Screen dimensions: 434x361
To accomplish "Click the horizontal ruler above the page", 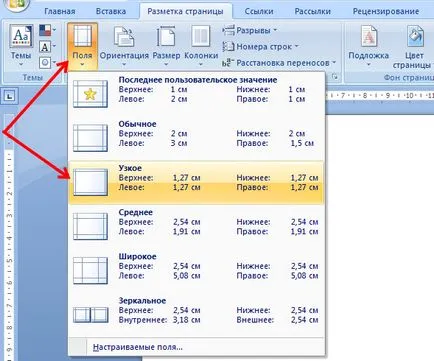I will coord(380,96).
